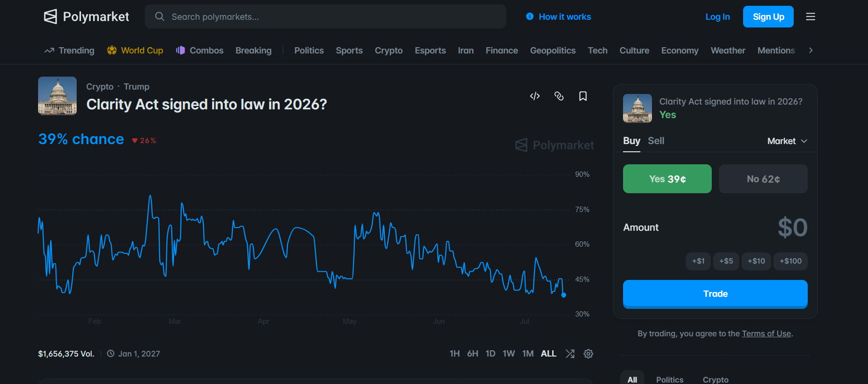The width and height of the screenshot is (868, 384).
Task: Open the Esports category
Action: click(430, 51)
